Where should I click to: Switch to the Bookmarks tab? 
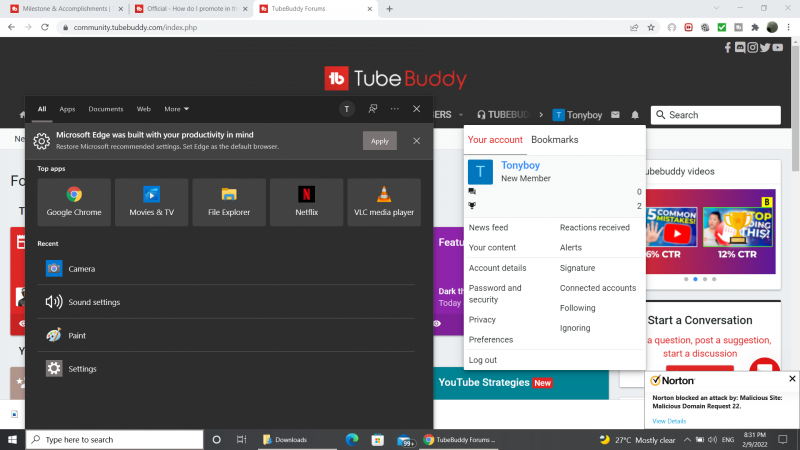(x=554, y=140)
